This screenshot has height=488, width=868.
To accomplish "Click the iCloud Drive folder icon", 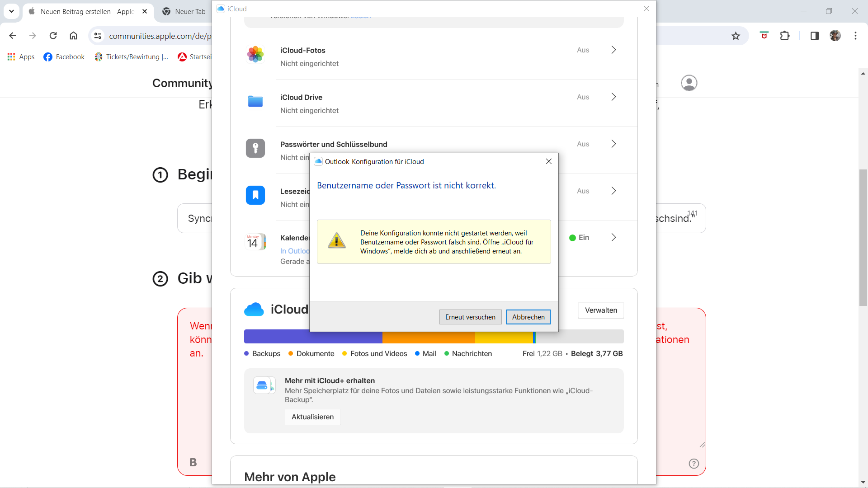I will (255, 101).
